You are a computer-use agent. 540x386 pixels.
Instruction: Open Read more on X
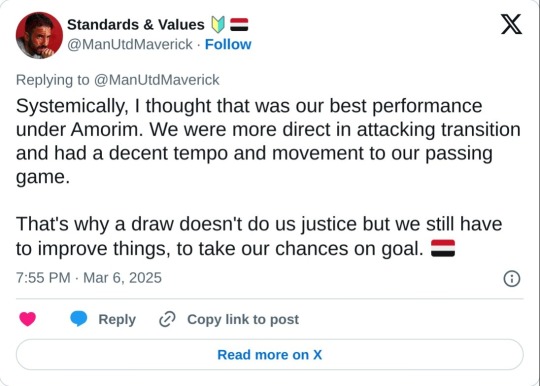tap(270, 355)
